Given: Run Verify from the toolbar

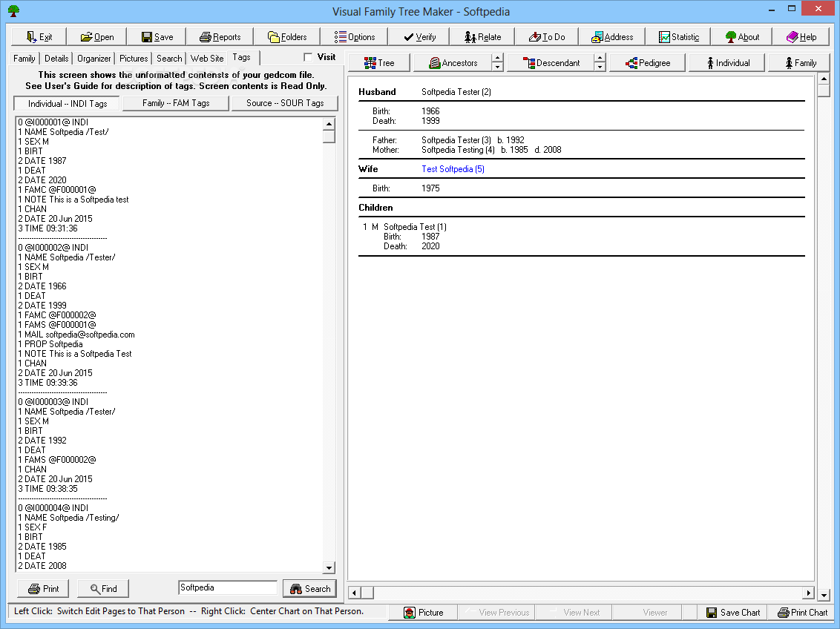Looking at the screenshot, I should [419, 37].
